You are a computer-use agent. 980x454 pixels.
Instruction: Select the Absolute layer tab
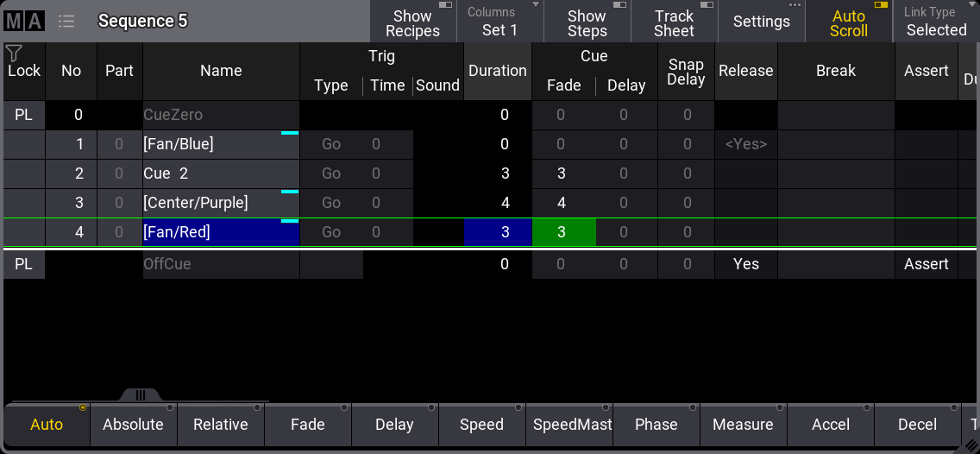pyautogui.click(x=133, y=425)
